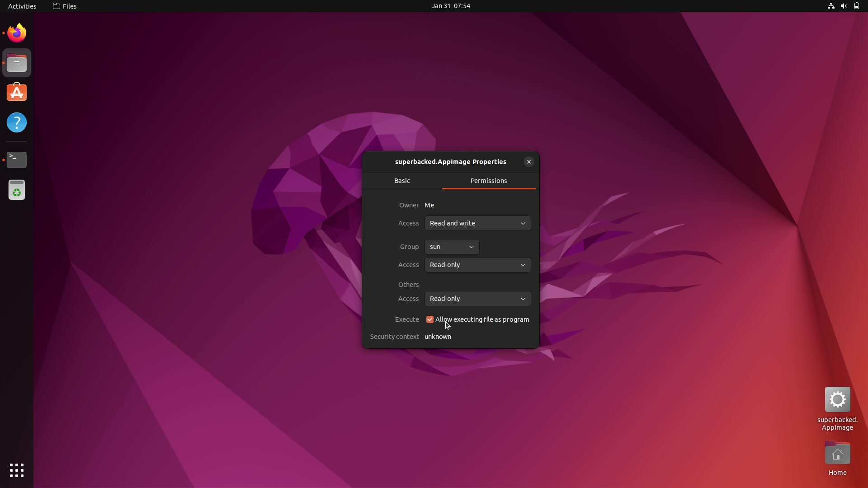Screen dimensions: 868x488
Task: Show the app grid with dots icon
Action: pyautogui.click(x=16, y=470)
